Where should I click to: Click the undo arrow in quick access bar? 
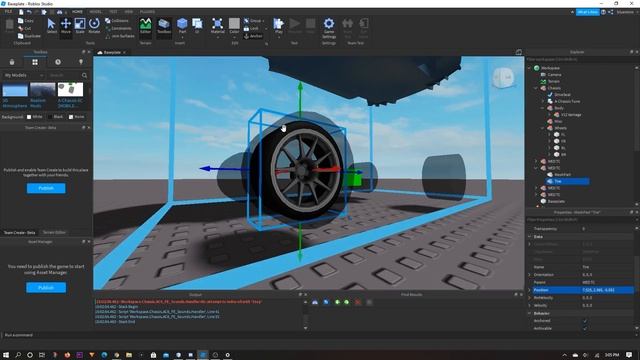click(x=29, y=12)
